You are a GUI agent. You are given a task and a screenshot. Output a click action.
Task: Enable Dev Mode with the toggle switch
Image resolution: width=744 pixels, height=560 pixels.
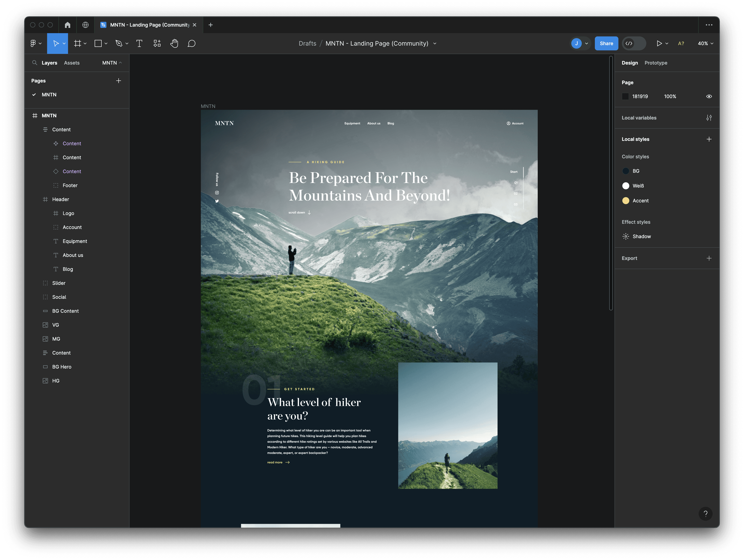tap(634, 43)
